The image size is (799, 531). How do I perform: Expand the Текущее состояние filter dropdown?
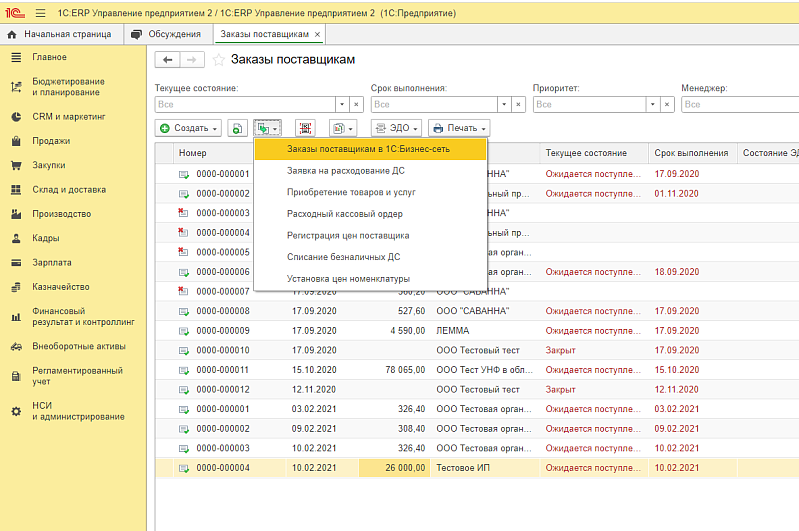click(x=341, y=104)
